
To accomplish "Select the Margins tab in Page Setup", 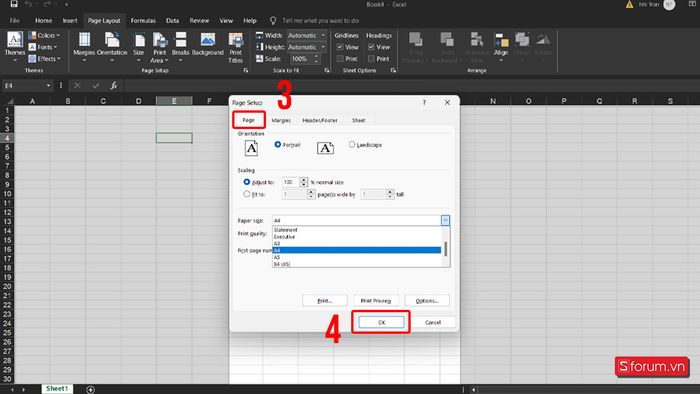I will tap(281, 120).
